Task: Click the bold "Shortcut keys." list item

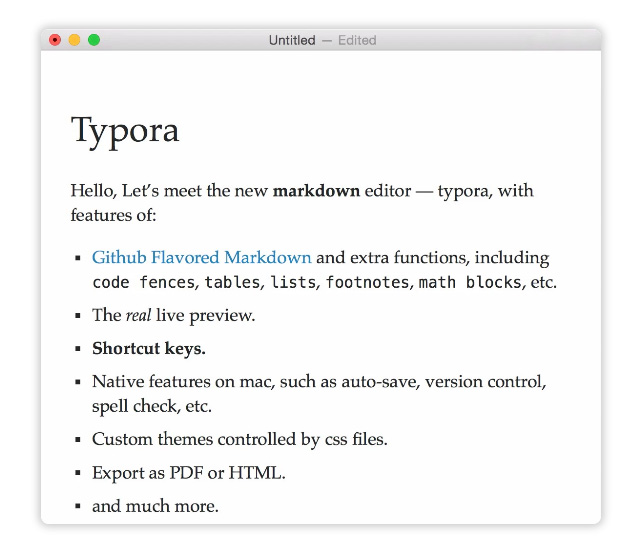Action: point(149,349)
